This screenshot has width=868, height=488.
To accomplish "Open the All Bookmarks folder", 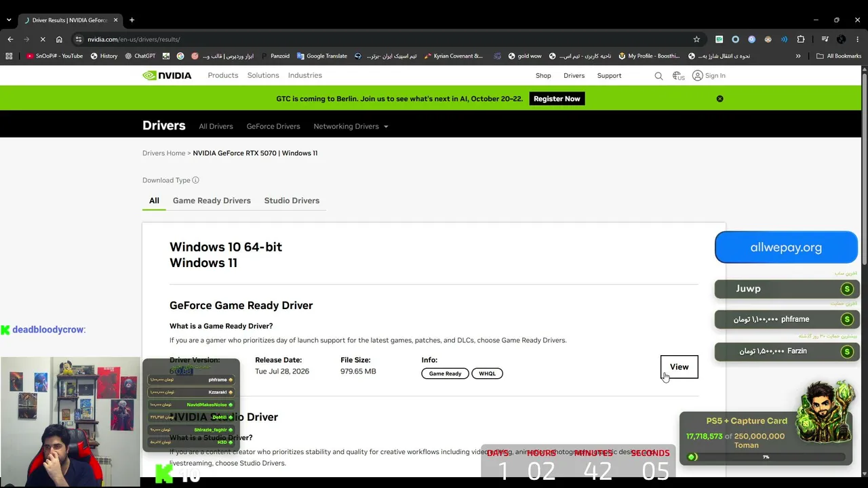I will pos(839,56).
